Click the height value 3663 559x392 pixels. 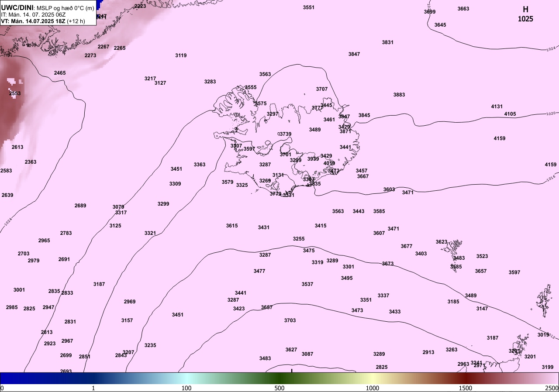(463, 9)
